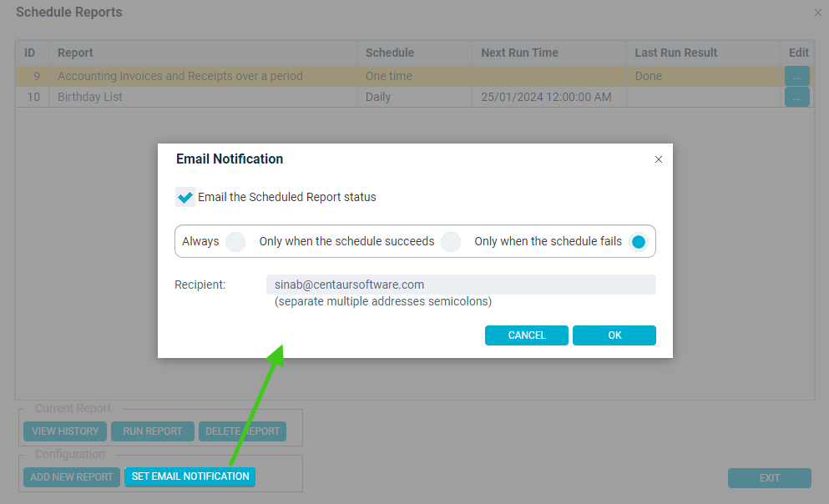This screenshot has width=829, height=504.
Task: Close the Schedule Reports window
Action: [818, 13]
